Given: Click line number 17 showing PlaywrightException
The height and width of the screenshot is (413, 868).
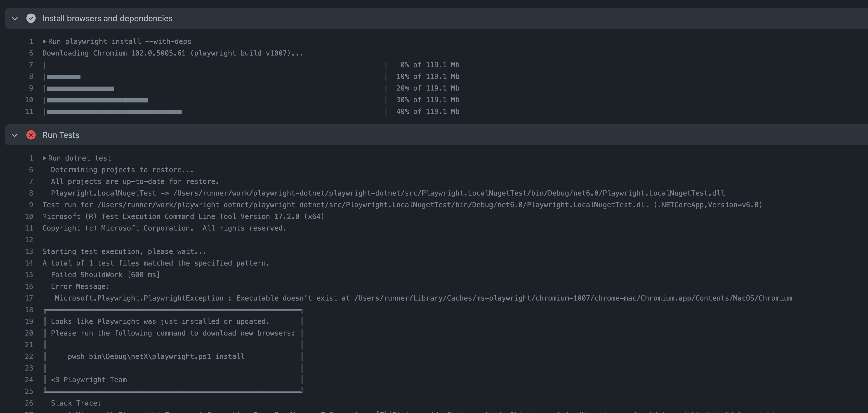Looking at the screenshot, I should (x=29, y=298).
